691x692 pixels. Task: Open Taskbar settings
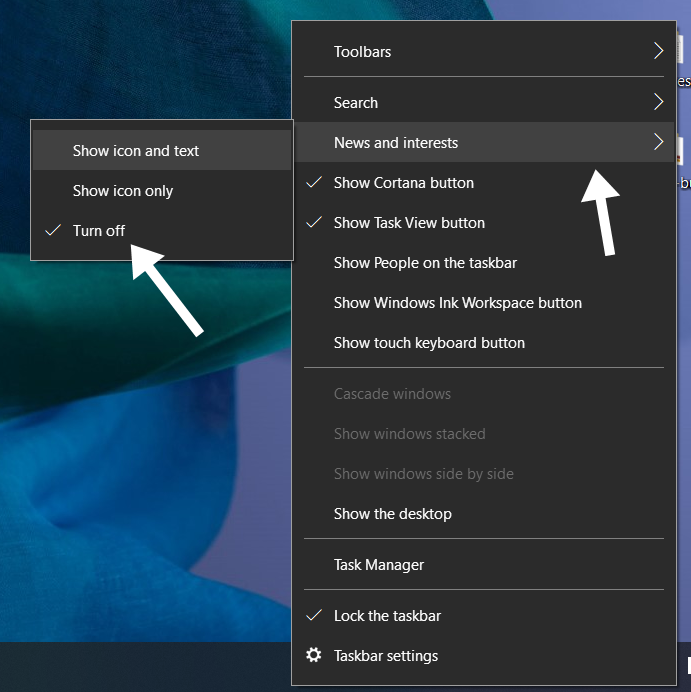[x=484, y=655]
